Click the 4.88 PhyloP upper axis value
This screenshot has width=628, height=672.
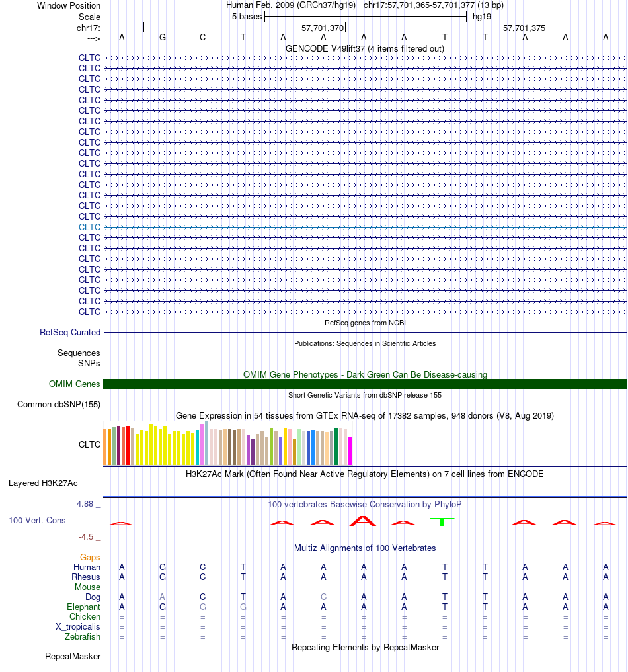[x=85, y=504]
